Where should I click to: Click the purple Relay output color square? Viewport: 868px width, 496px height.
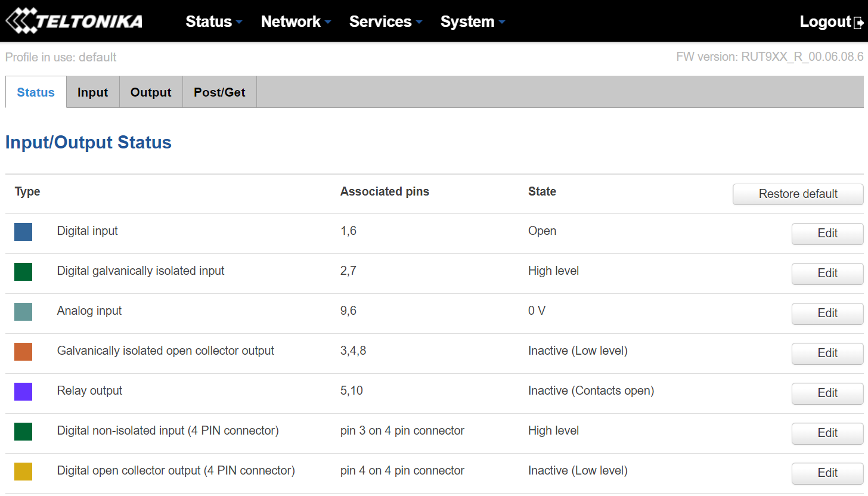pos(23,391)
